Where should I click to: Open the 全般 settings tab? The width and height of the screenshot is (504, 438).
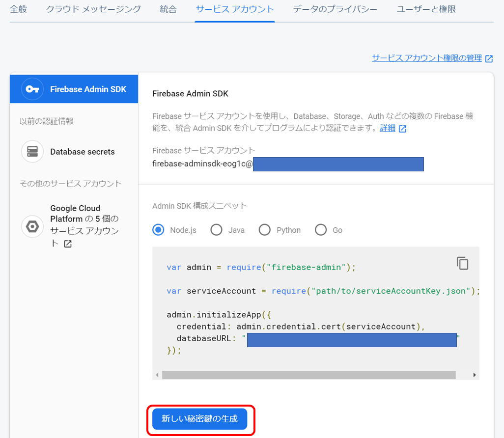(18, 9)
